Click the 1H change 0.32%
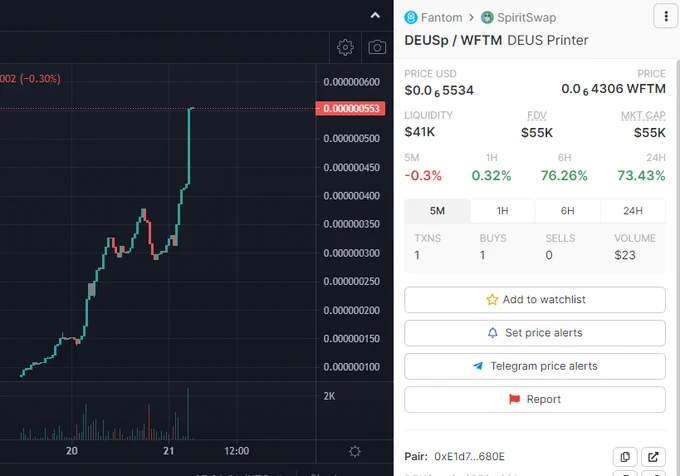Screen dimensions: 680x476 pyautogui.click(x=491, y=176)
